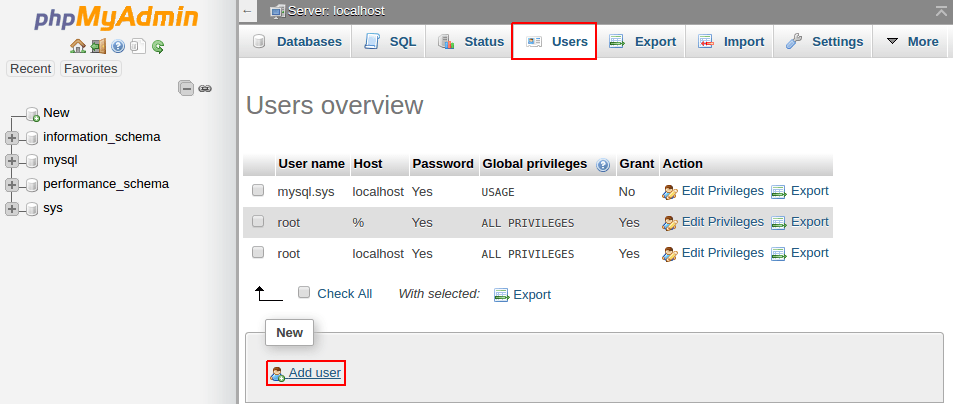This screenshot has height=404, width=953.
Task: Click the chain link icon in sidebar
Action: tap(205, 88)
